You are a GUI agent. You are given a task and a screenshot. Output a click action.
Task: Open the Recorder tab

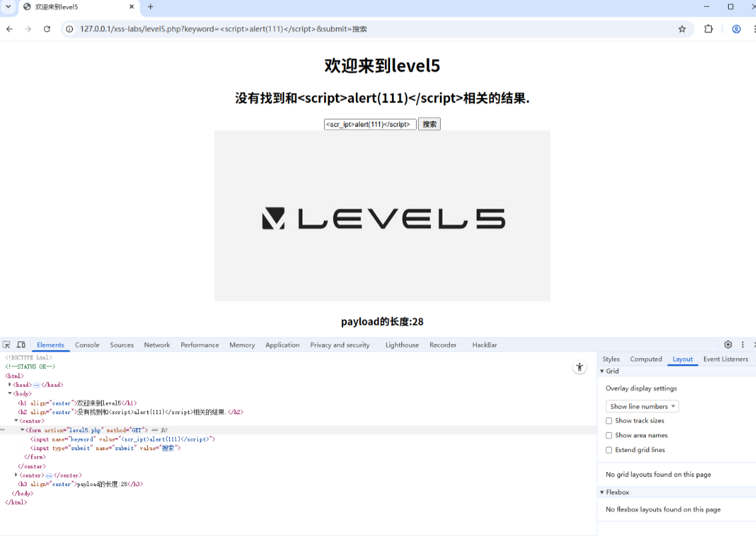point(443,345)
